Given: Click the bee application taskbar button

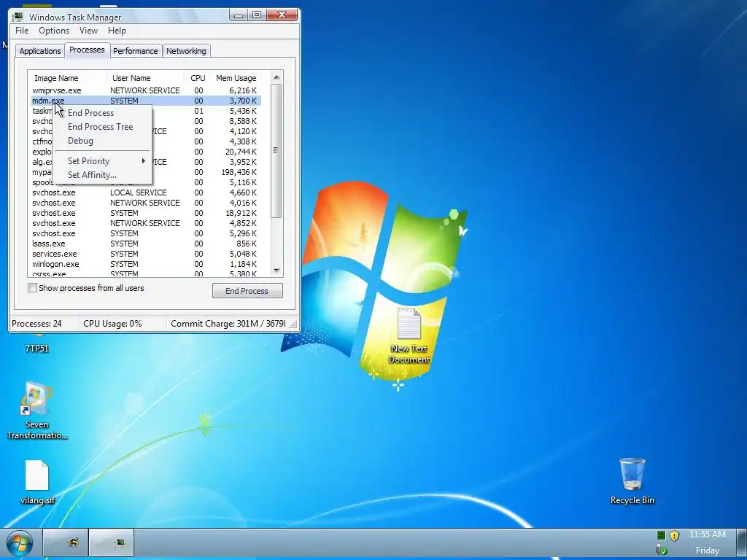Looking at the screenshot, I should coord(65,542).
